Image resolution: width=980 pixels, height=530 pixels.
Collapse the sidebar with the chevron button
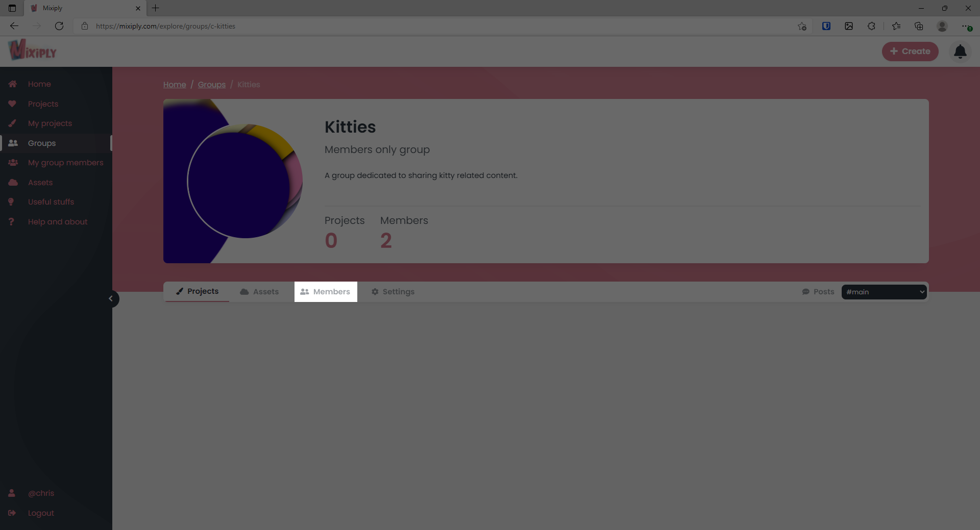111,299
